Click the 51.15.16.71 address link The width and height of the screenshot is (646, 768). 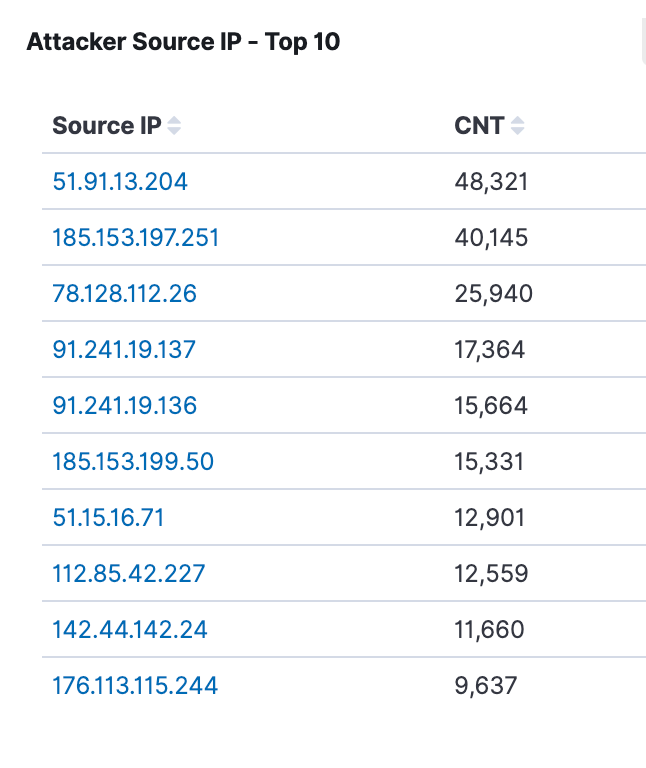coord(108,518)
